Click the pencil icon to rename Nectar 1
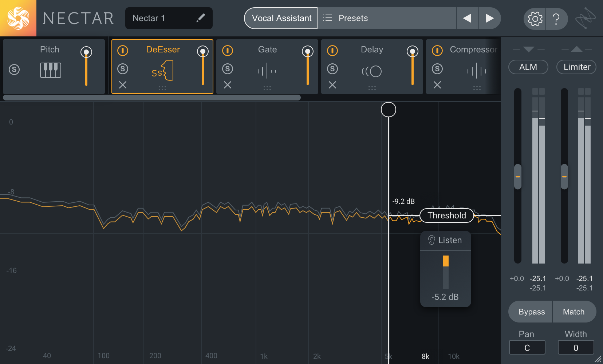The height and width of the screenshot is (364, 603). (201, 18)
